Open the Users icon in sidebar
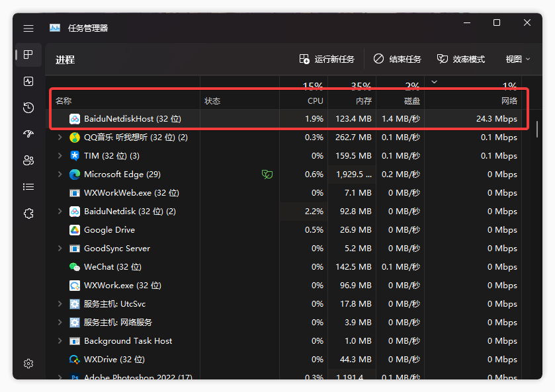This screenshot has height=392, width=555. coord(28,160)
